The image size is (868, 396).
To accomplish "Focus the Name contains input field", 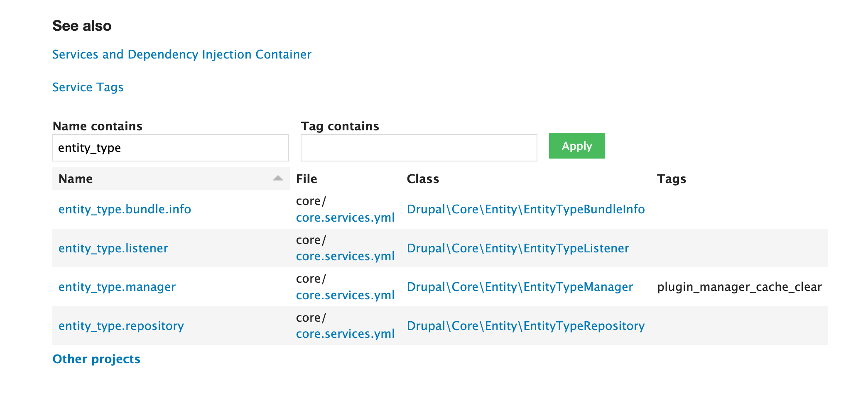I will tap(171, 148).
